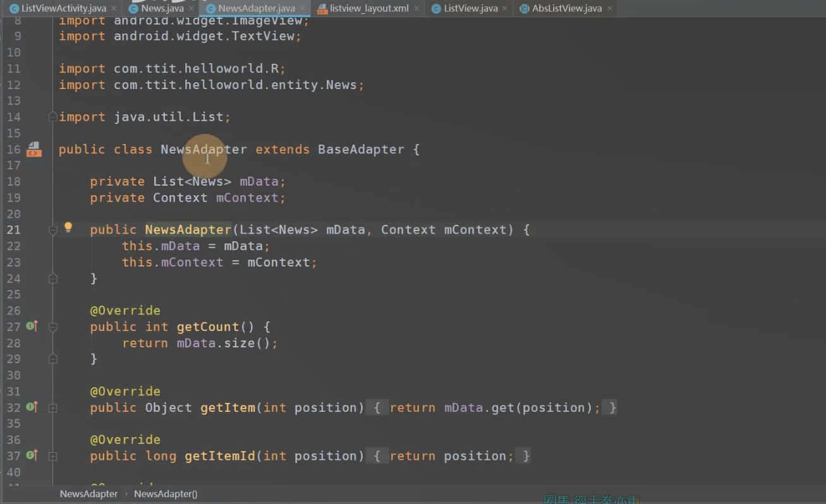Click the import 'android.widget.TextView' line
Image resolution: width=826 pixels, height=504 pixels.
[180, 36]
